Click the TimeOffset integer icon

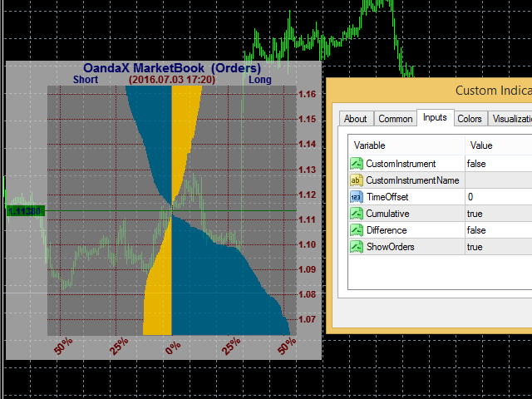pos(357,197)
